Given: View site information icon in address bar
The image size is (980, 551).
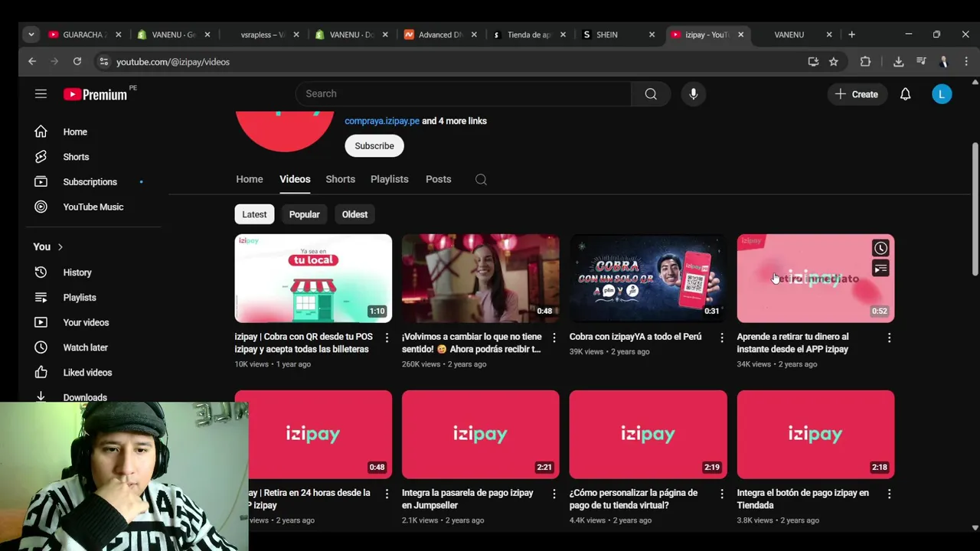Looking at the screenshot, I should tap(103, 61).
